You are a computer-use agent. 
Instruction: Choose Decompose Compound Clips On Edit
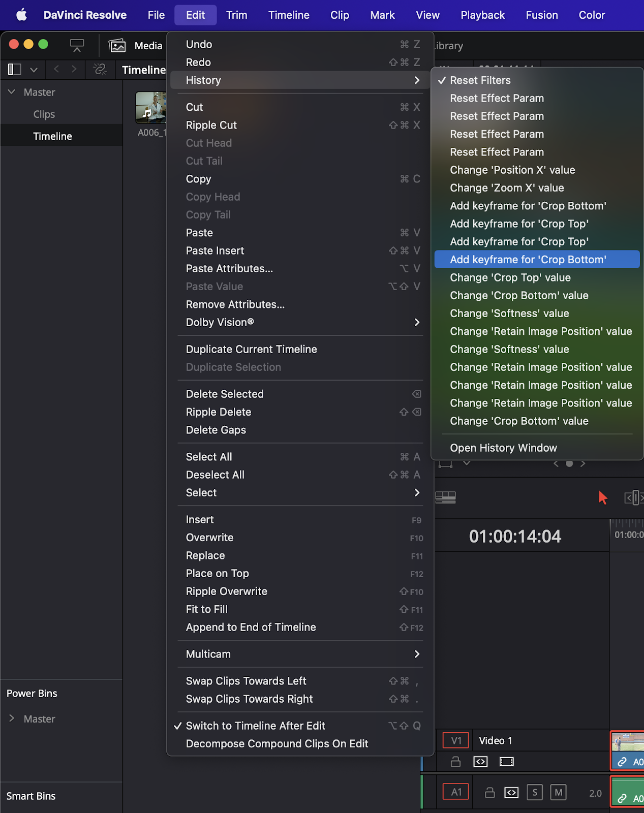(x=300, y=743)
